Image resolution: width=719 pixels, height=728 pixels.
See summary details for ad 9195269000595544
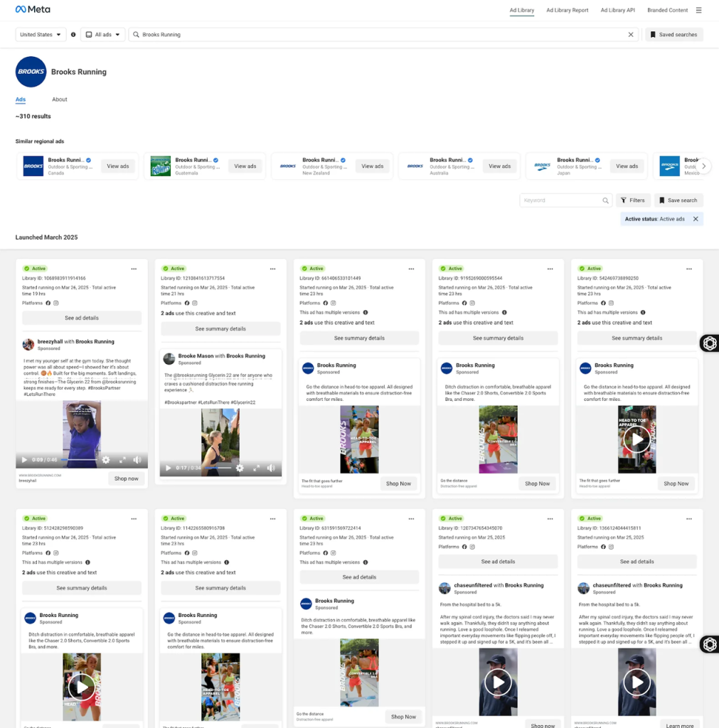pyautogui.click(x=498, y=338)
